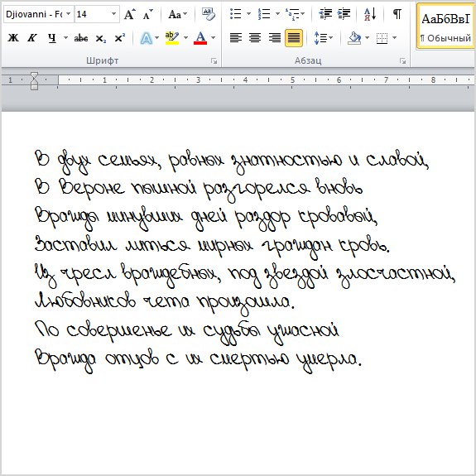
Task: Click the Clear Formatting eraser icon
Action: coord(209,14)
